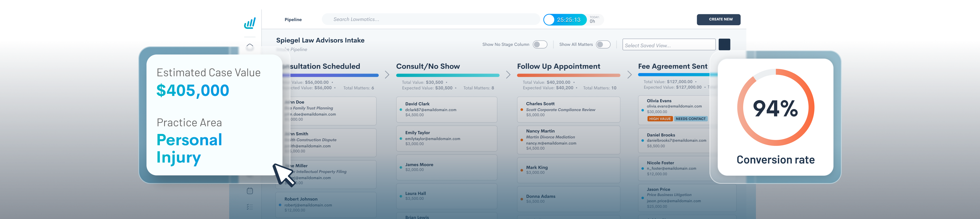This screenshot has width=980, height=219.
Task: Click the Lawmatics logo icon
Action: pos(250,23)
